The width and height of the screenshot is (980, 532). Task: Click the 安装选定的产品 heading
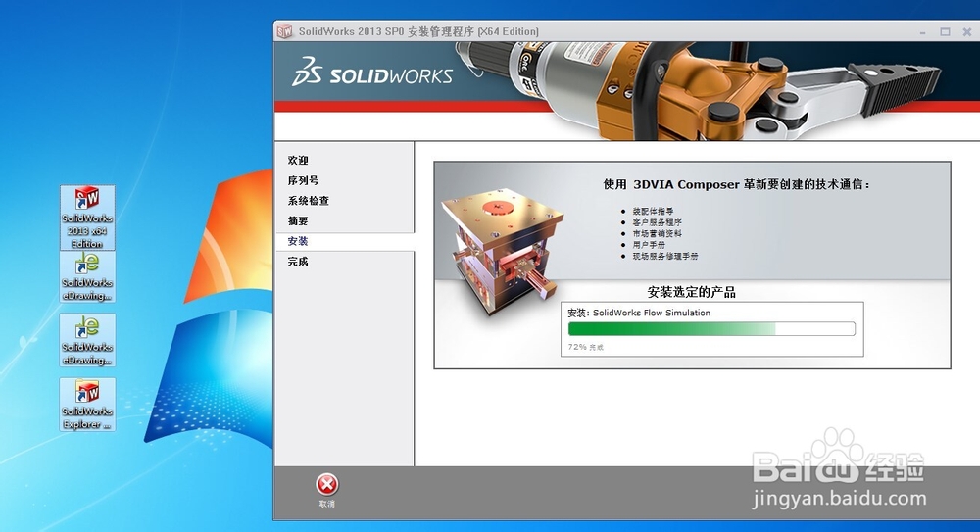(691, 292)
